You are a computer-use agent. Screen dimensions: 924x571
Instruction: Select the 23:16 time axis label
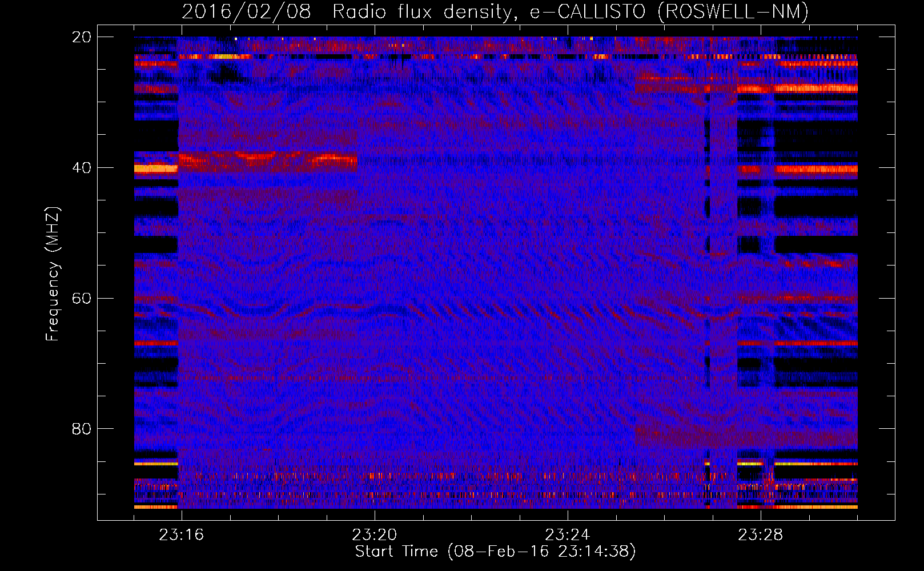point(182,535)
